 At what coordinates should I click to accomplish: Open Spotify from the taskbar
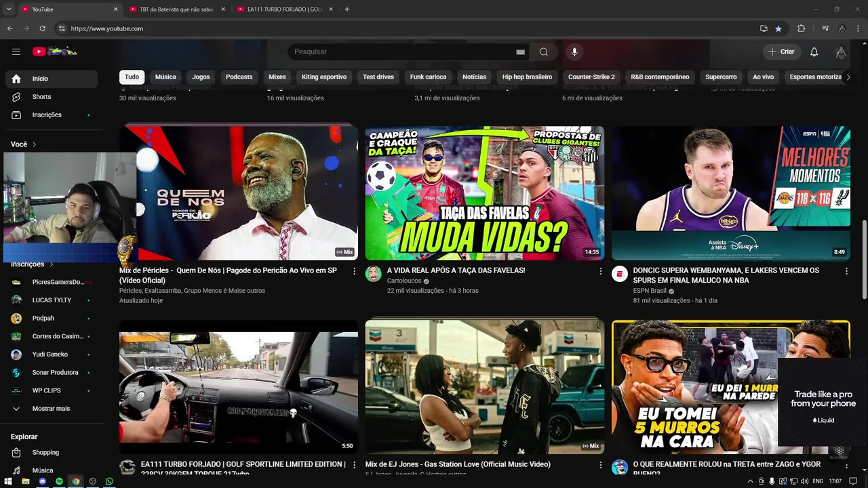pos(59,481)
